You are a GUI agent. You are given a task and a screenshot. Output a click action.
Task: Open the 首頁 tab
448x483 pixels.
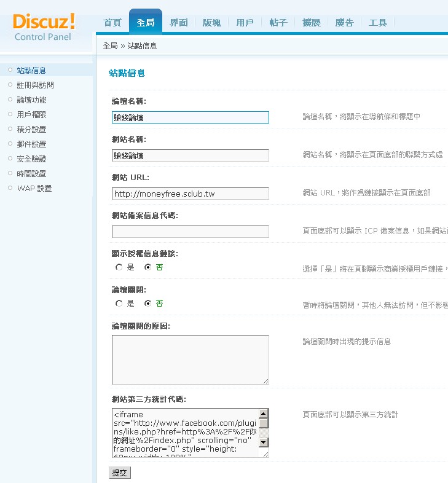112,23
